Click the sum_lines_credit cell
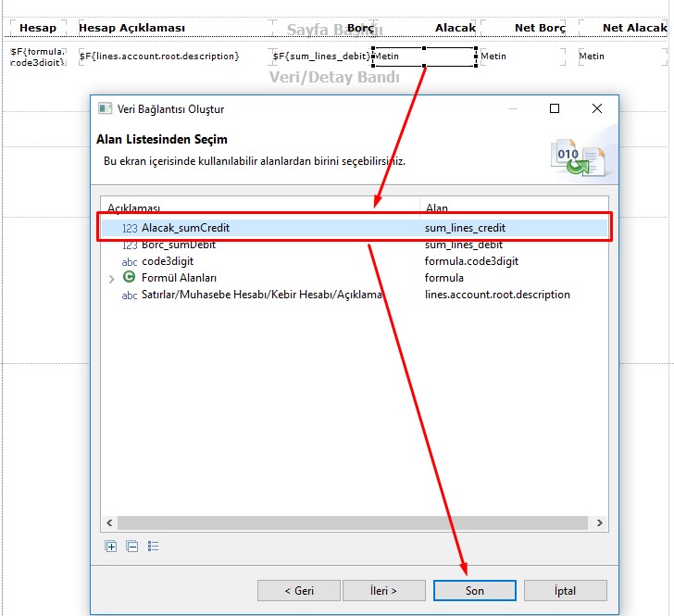This screenshot has width=674, height=616. point(465,228)
